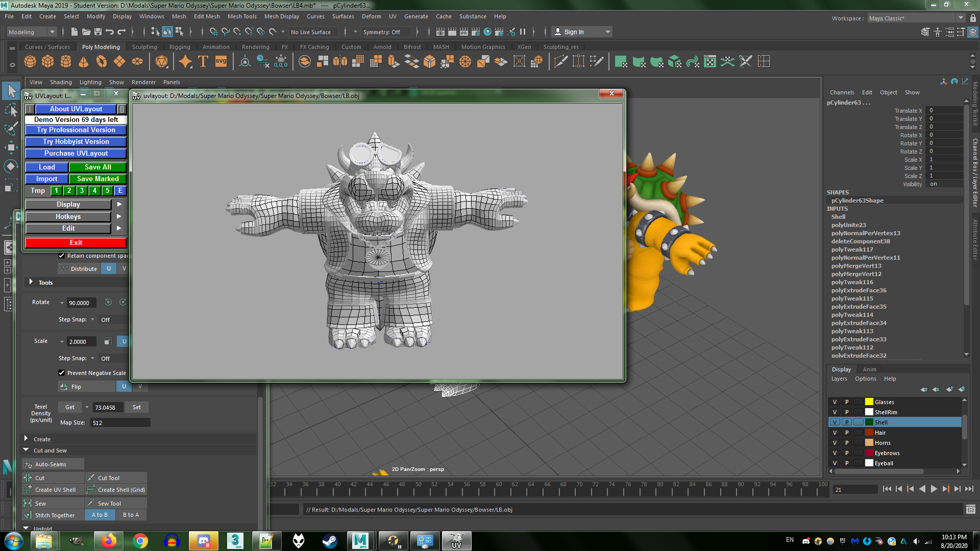Select the Rotate tool in toolbox
This screenshot has width=980, height=551.
tap(11, 166)
